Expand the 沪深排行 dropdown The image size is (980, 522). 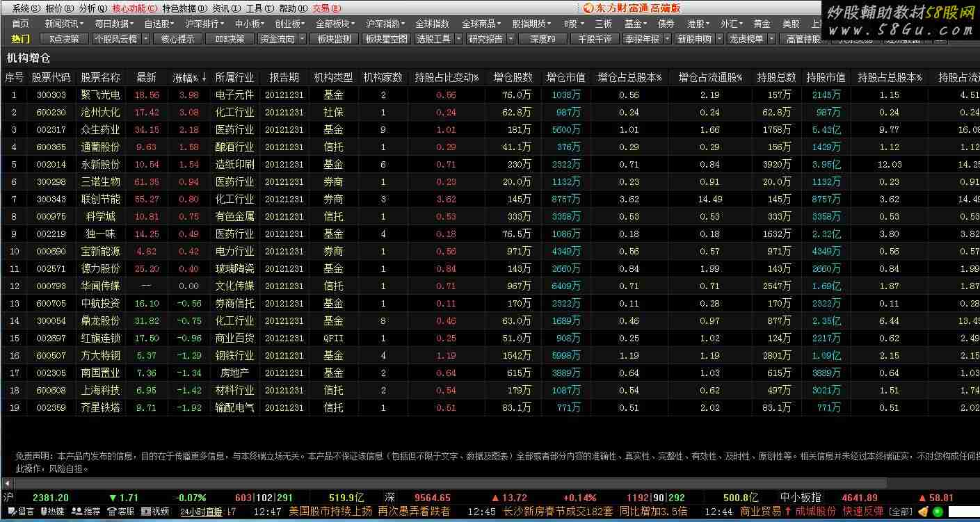coord(205,24)
